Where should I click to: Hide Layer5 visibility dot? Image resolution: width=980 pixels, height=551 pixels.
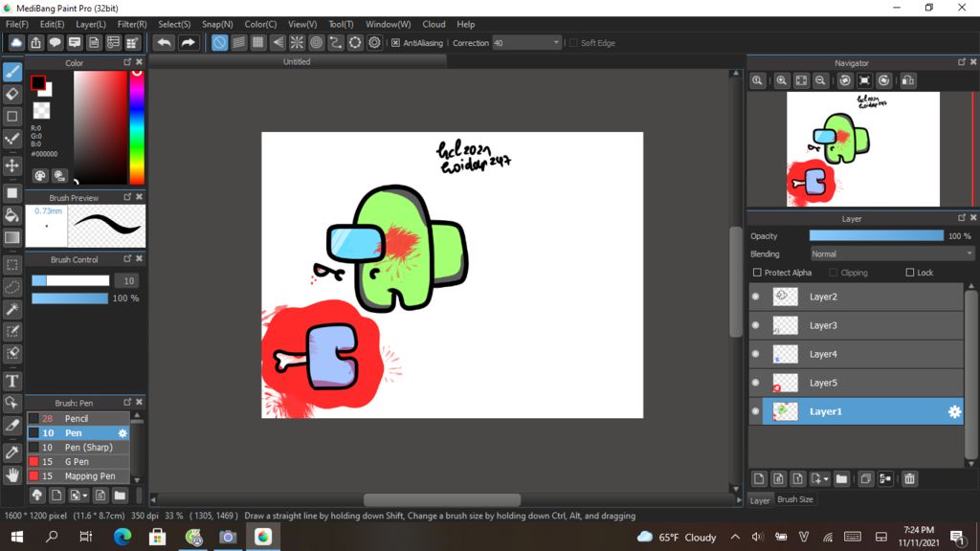tap(756, 383)
